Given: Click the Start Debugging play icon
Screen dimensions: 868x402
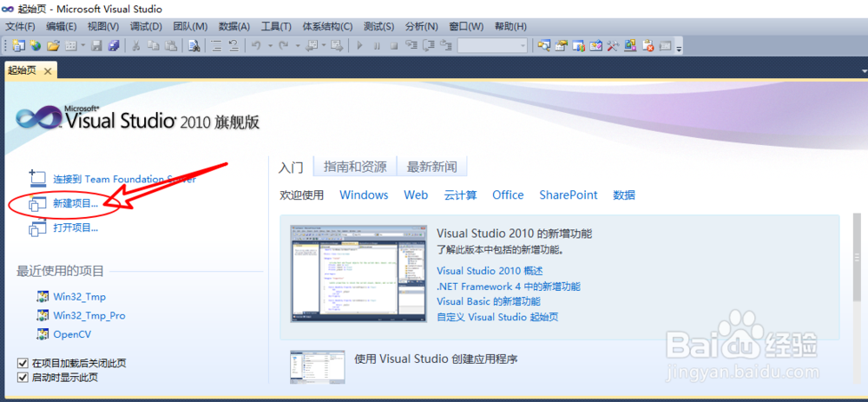Looking at the screenshot, I should (360, 45).
